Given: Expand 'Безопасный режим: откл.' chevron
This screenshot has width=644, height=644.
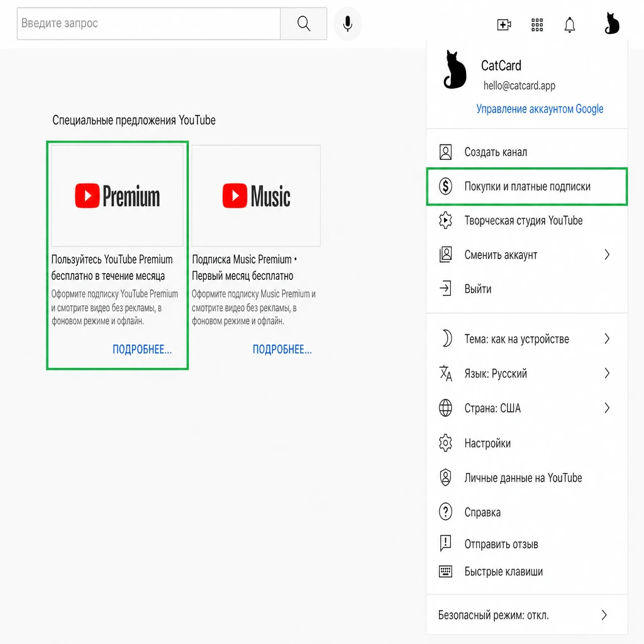Looking at the screenshot, I should (604, 615).
